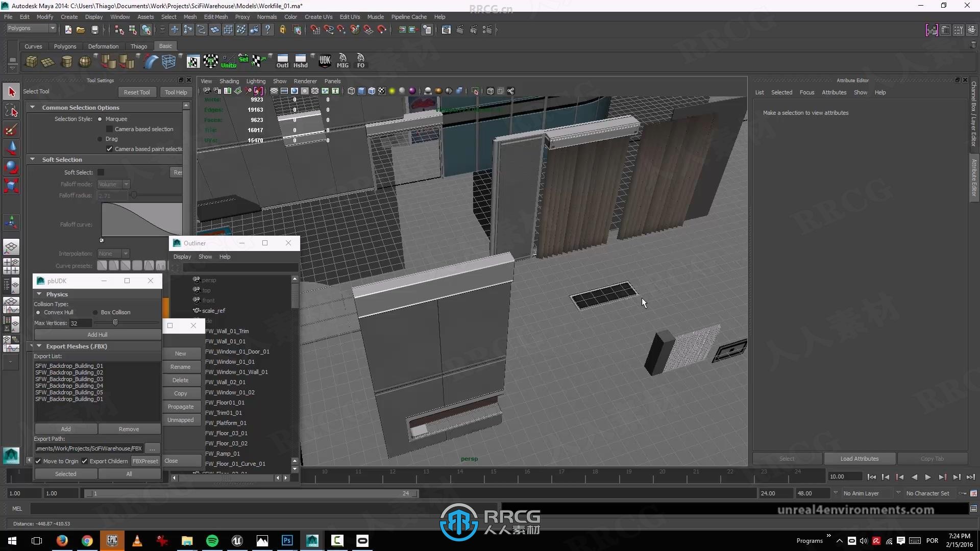Select the Deformation menu tab
Viewport: 980px width, 551px height.
pyautogui.click(x=103, y=46)
